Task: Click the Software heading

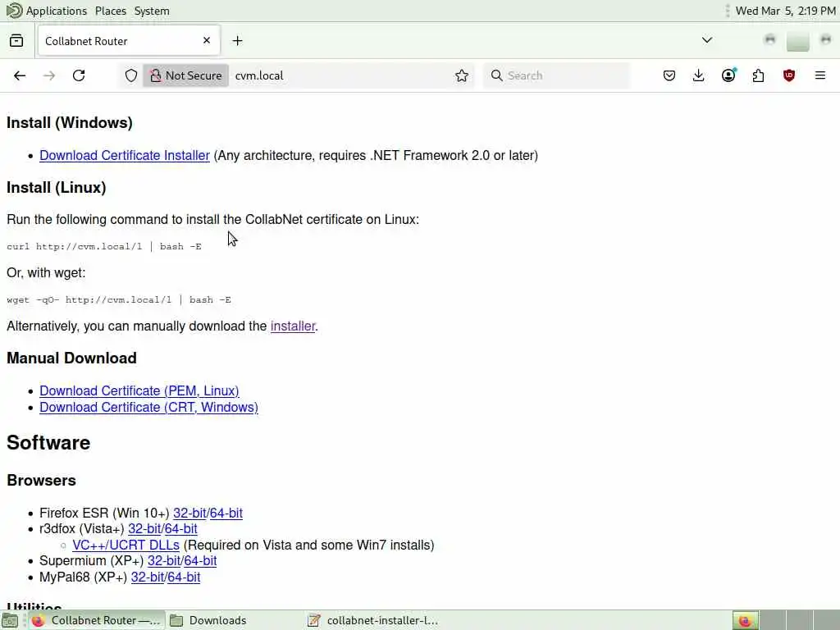Action: (48, 443)
